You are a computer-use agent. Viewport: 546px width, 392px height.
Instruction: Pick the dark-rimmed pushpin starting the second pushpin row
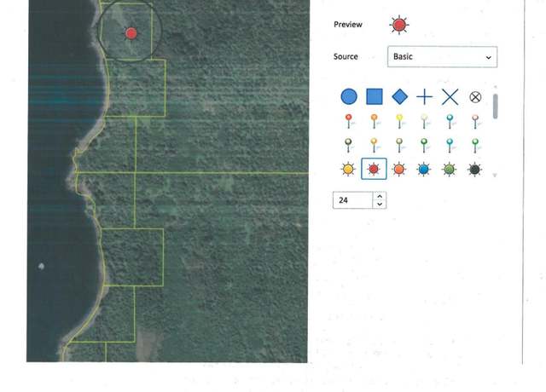tap(349, 146)
